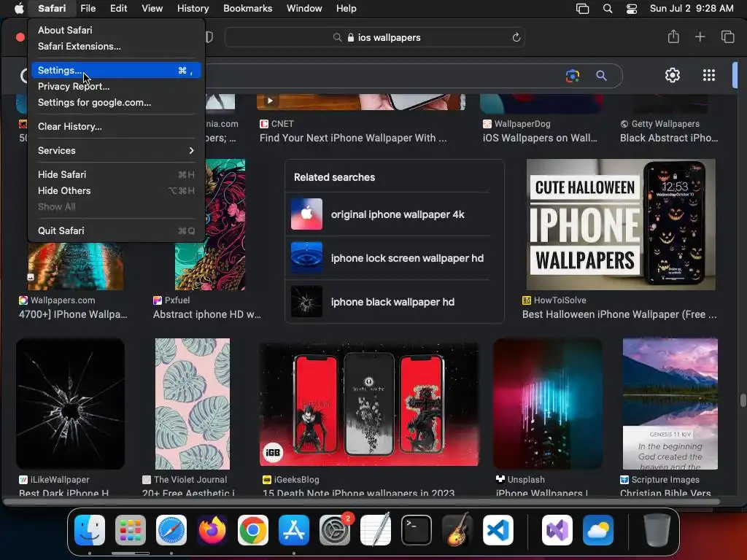
Task: Open the Trash in the Dock
Action: 657,530
